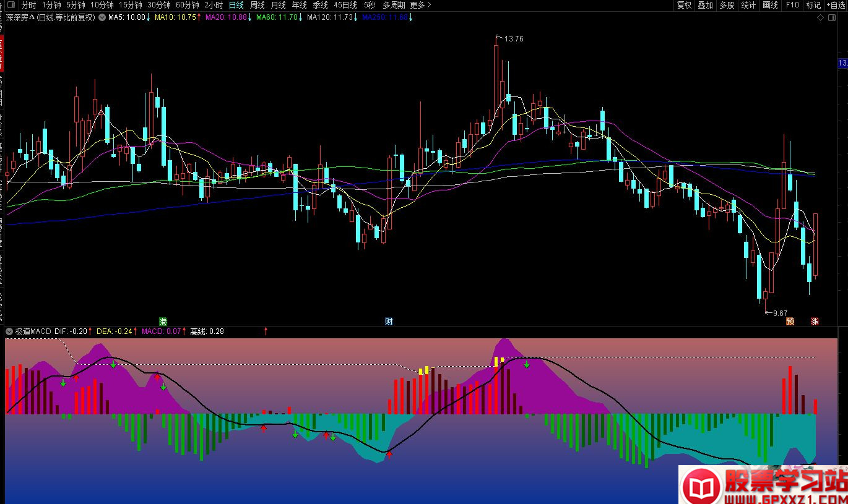Click the 13.76 high price label
848x504 pixels.
(514, 39)
